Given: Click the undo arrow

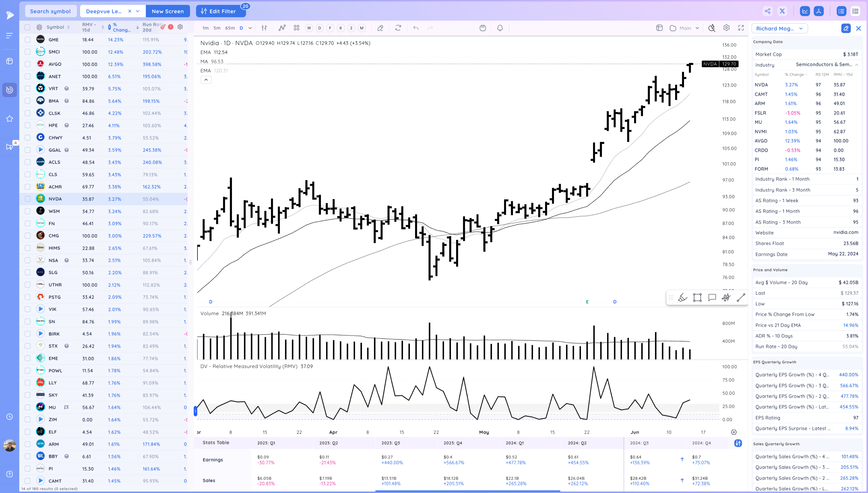Looking at the screenshot, I should coord(416,28).
